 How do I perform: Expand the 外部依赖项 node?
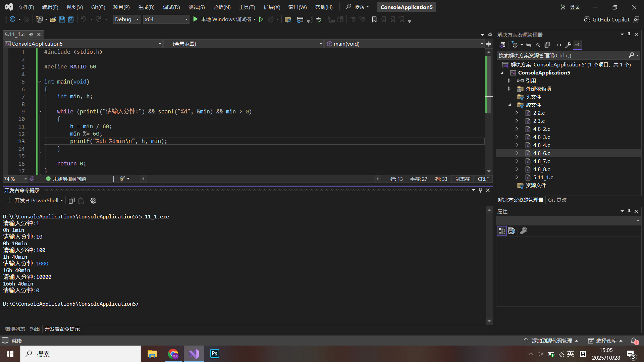coord(509,89)
